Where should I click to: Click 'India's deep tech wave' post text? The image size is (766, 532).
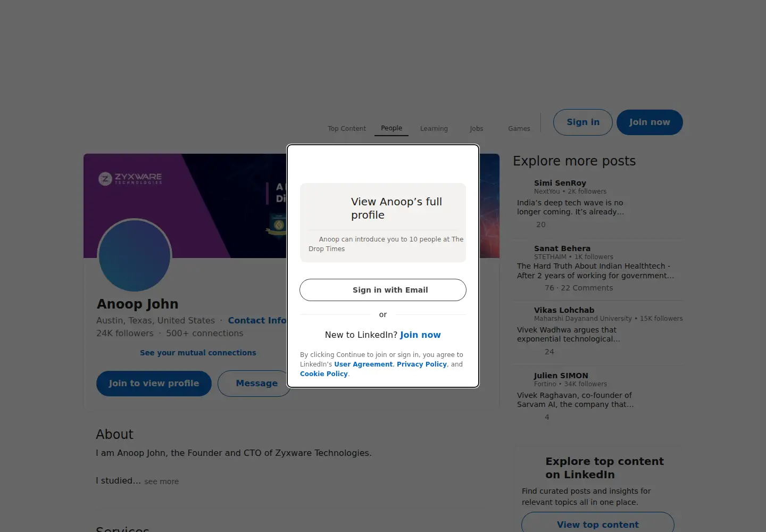click(x=570, y=207)
